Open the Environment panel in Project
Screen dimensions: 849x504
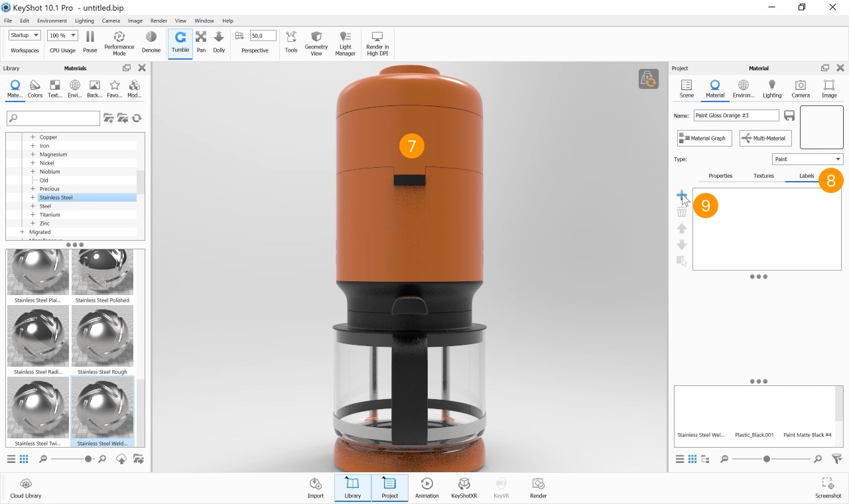[x=743, y=88]
